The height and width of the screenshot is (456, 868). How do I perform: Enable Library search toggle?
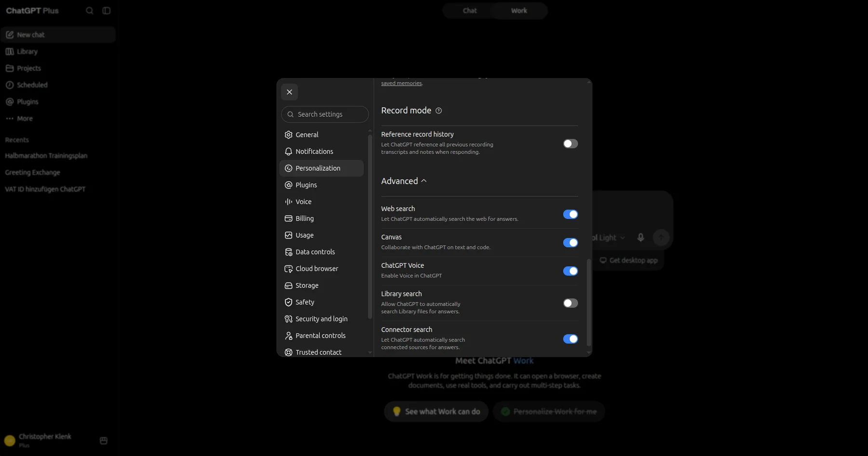click(570, 303)
